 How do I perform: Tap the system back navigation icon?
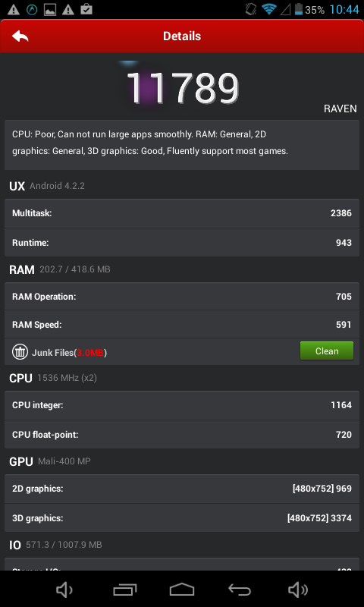[x=240, y=590]
